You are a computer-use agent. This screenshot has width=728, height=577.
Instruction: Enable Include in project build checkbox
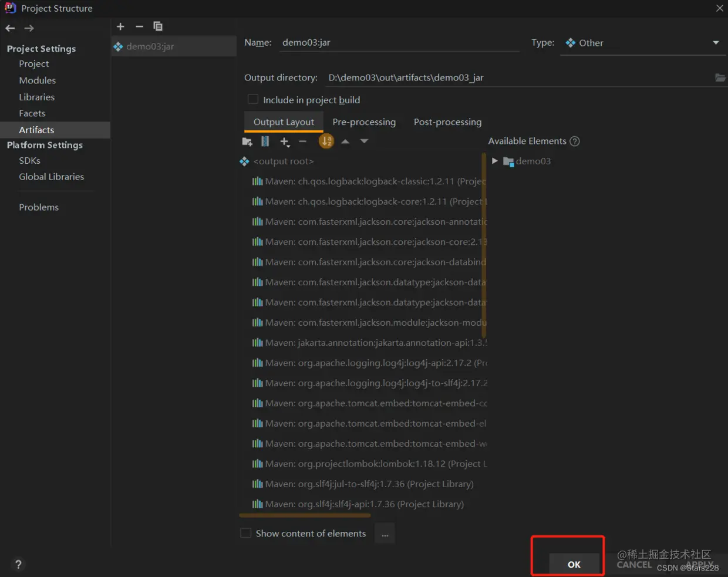point(253,100)
